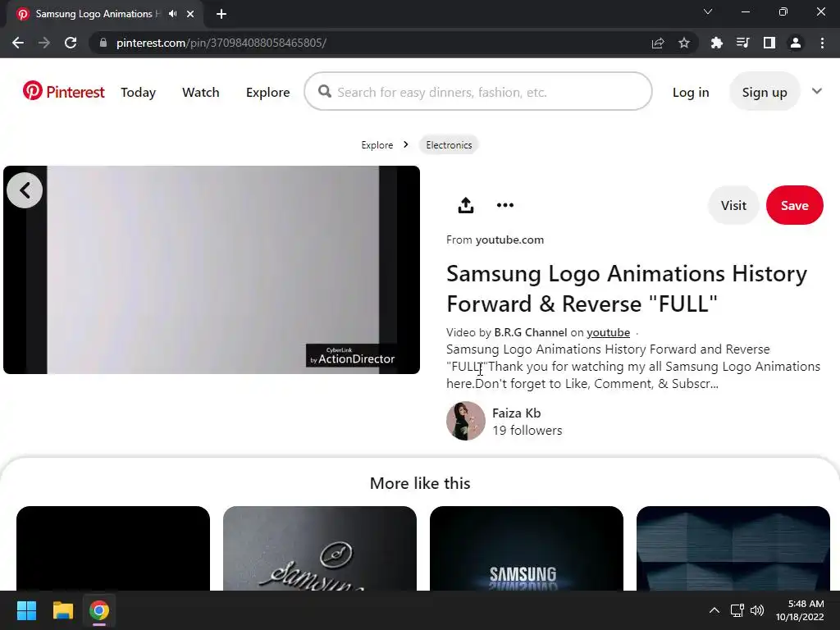Click the browser forward arrow

44,43
